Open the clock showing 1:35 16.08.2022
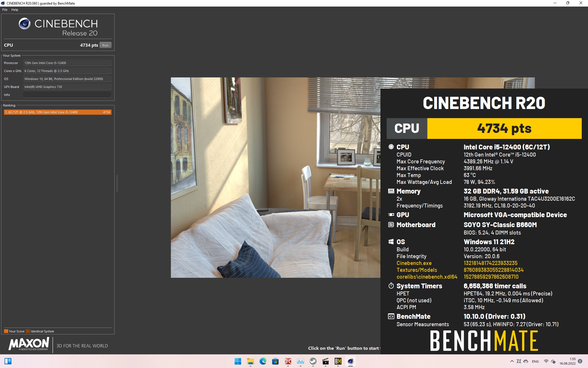Viewport: 588px width, 368px height. [x=568, y=361]
